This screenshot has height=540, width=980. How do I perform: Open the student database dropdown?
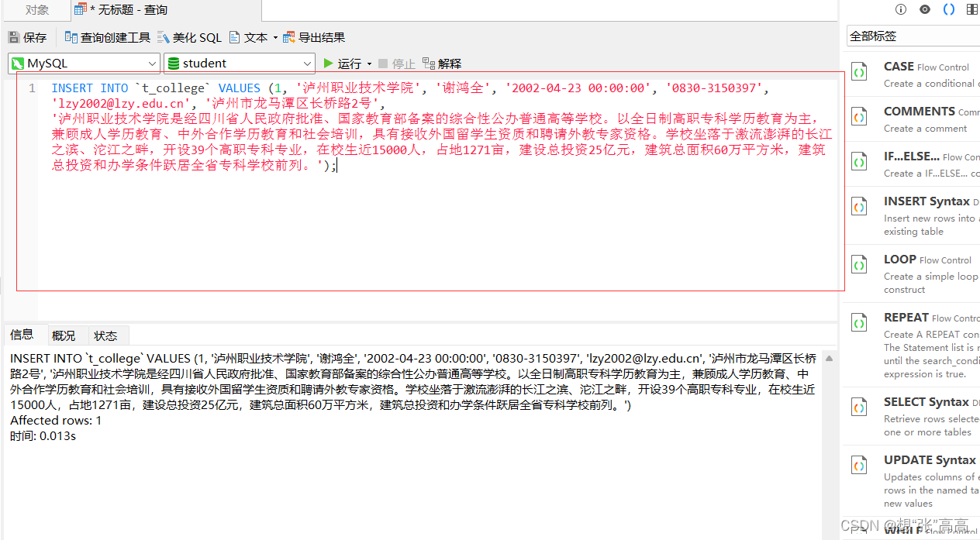click(240, 63)
